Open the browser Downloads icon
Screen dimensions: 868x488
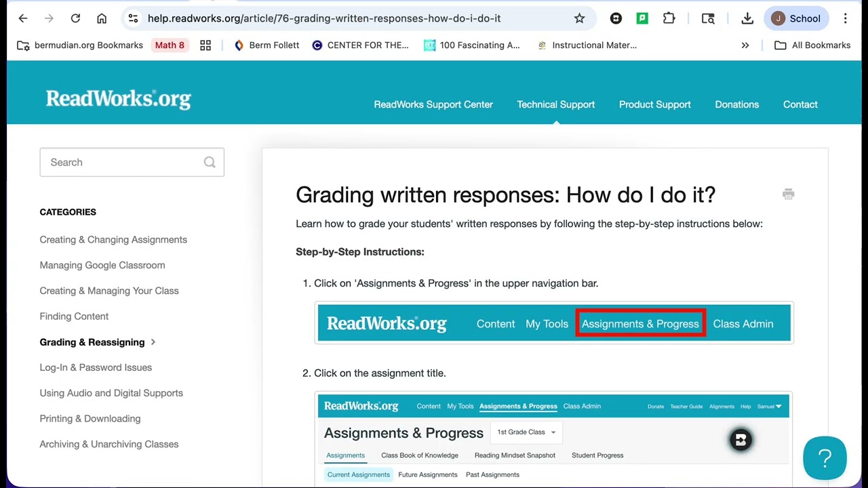(x=747, y=18)
